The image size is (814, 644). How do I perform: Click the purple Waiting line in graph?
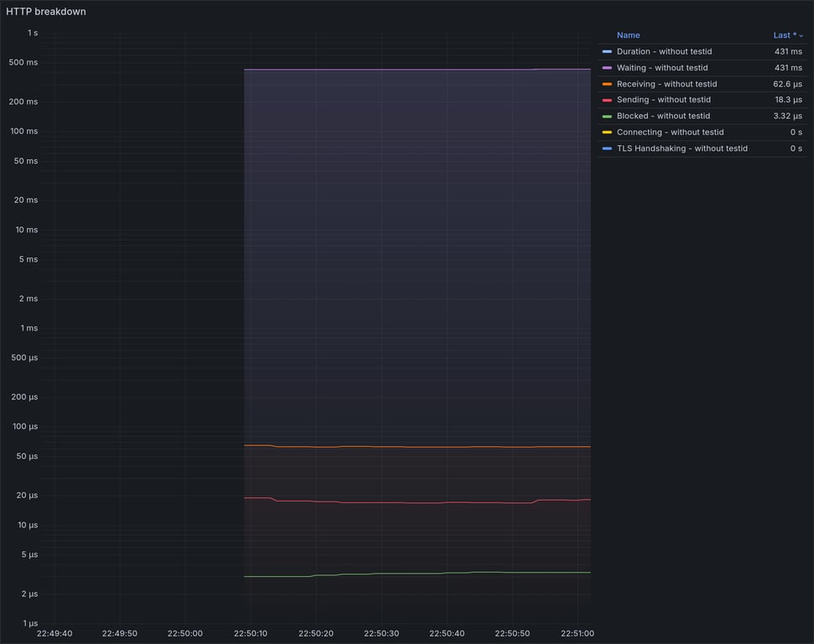[x=417, y=69]
